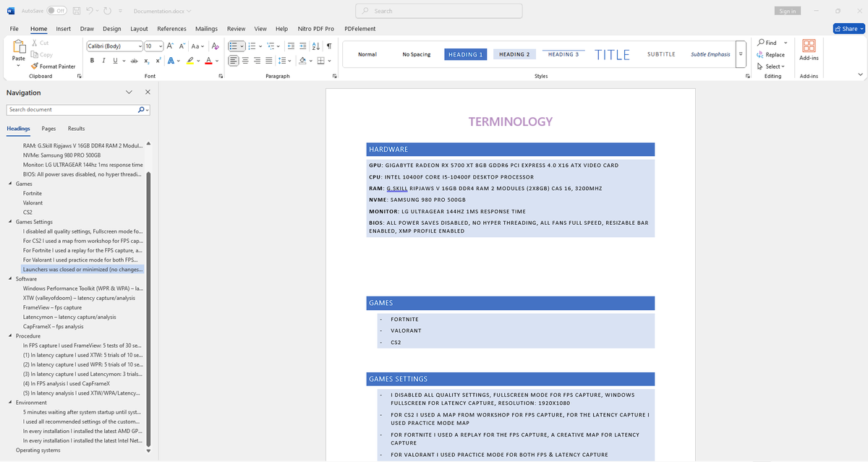Undo the last action

[90, 11]
